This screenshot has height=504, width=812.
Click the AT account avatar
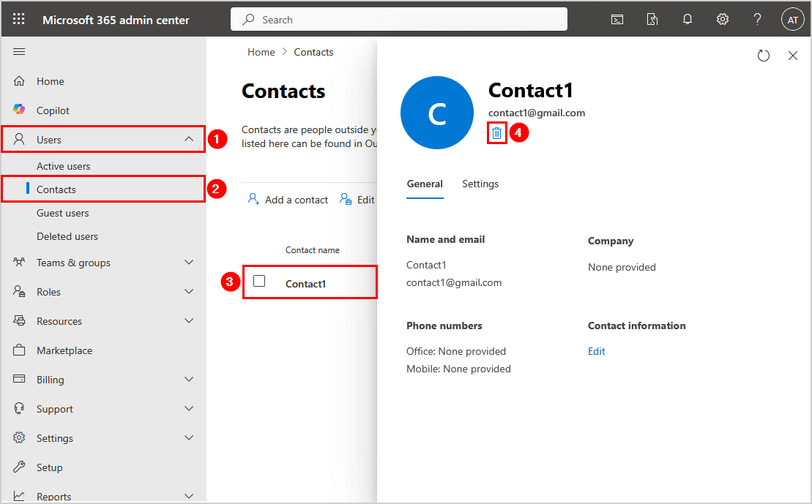[793, 20]
